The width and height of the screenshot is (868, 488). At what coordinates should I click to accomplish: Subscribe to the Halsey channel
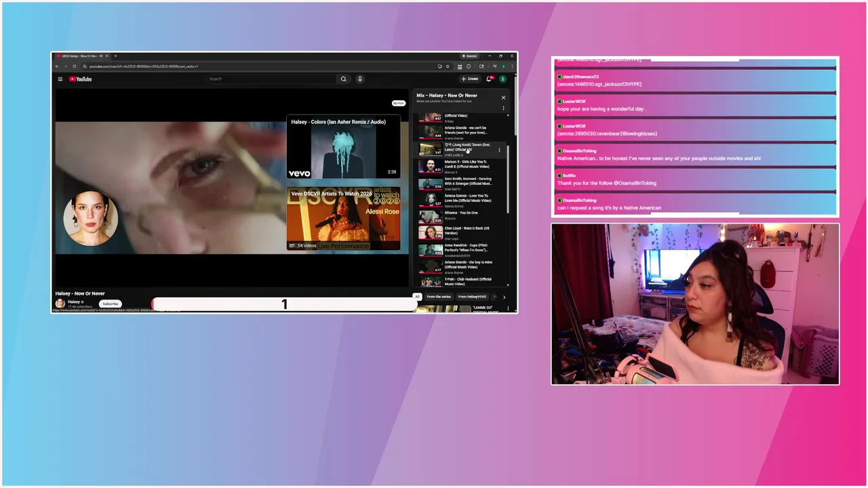click(x=110, y=304)
